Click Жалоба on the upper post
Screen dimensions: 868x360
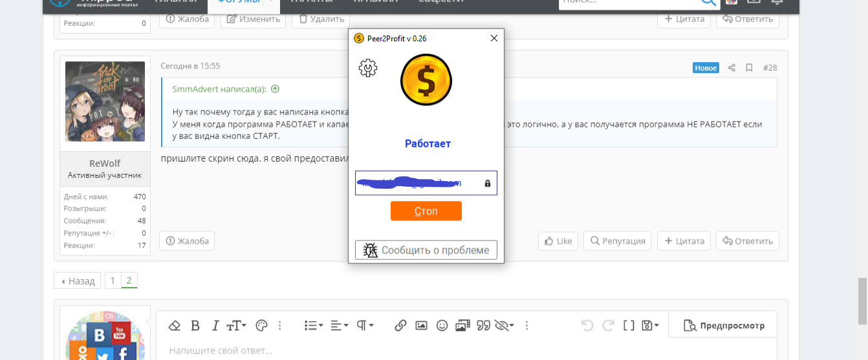187,19
